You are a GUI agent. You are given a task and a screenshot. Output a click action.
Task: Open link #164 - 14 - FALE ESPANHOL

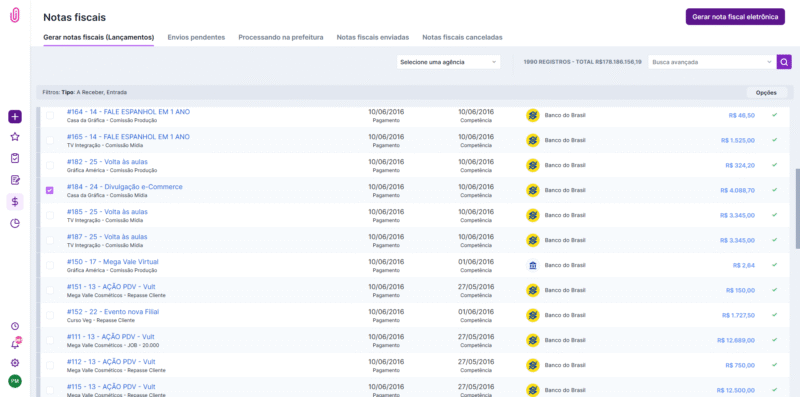click(128, 112)
